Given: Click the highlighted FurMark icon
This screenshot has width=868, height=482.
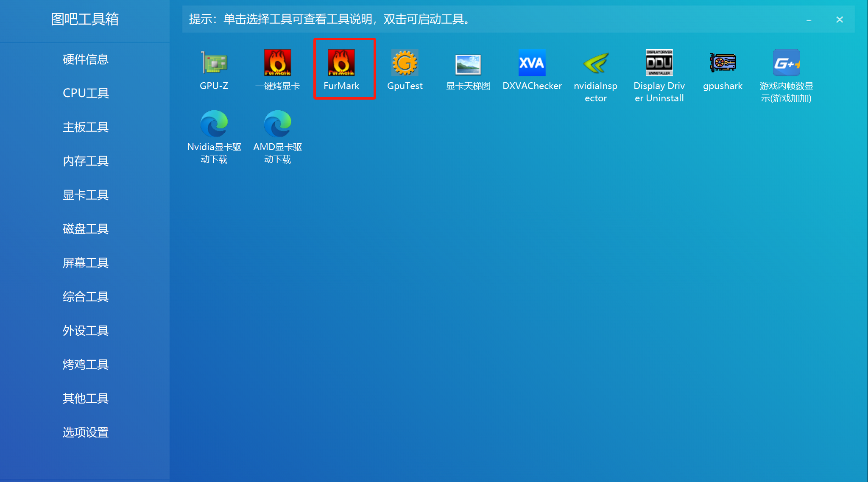Looking at the screenshot, I should click(341, 63).
